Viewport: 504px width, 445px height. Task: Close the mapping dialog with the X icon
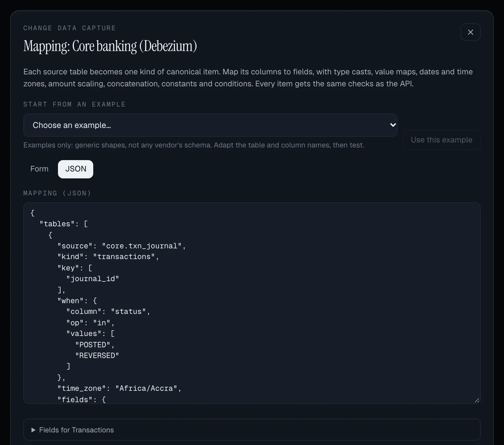470,32
